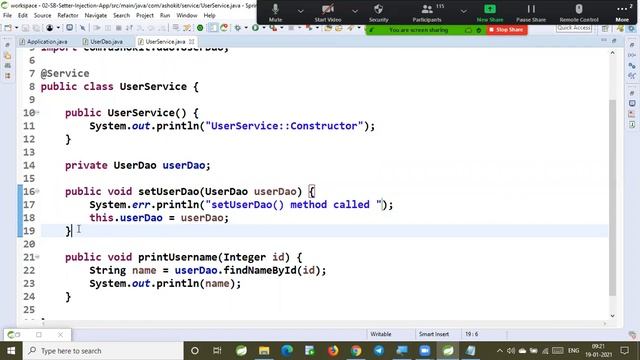
Task: Click the Smart Insert status entry
Action: pyautogui.click(x=433, y=334)
